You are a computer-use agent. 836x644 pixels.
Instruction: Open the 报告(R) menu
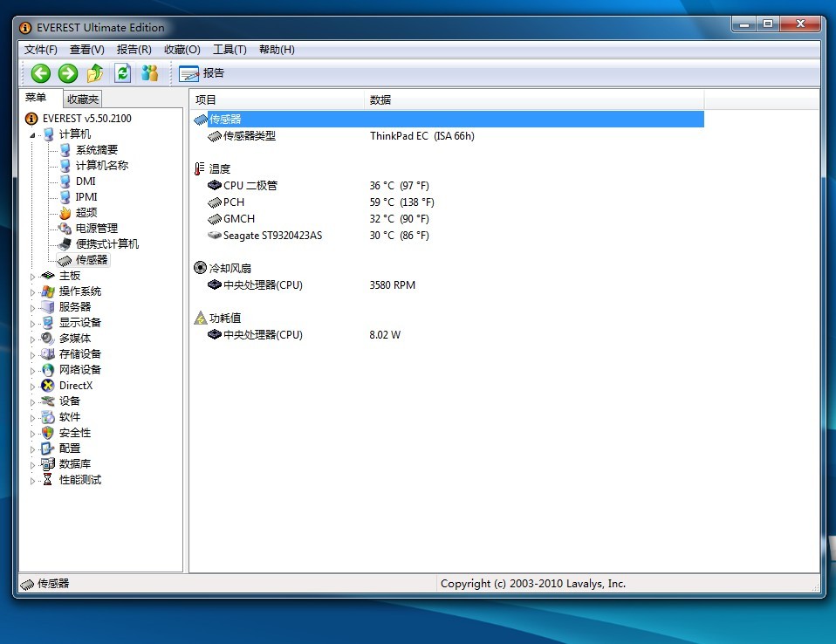click(134, 50)
